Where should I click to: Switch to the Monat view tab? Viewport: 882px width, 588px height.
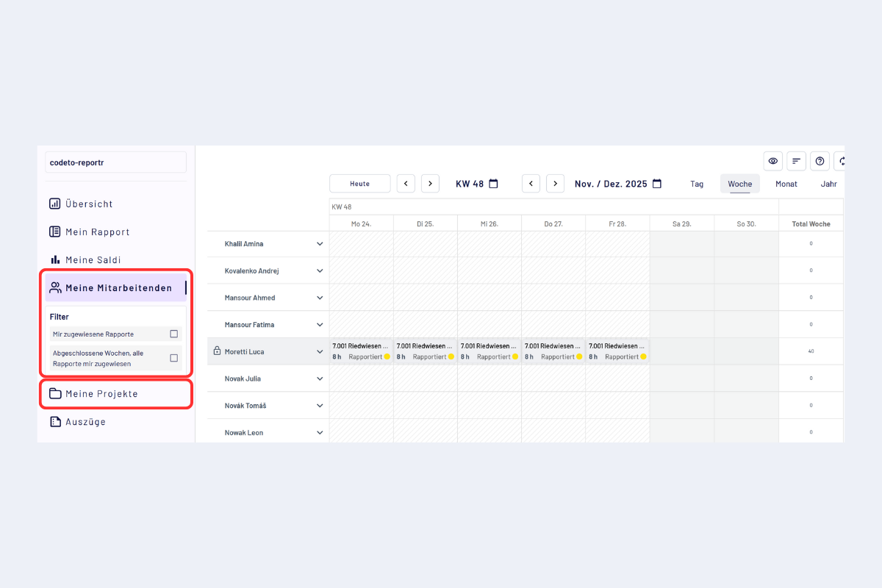[x=786, y=184]
